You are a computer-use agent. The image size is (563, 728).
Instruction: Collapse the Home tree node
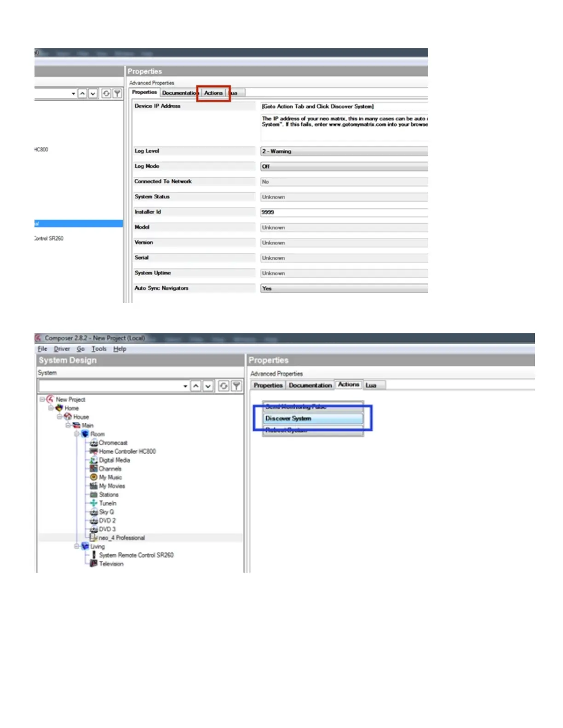pyautogui.click(x=51, y=408)
